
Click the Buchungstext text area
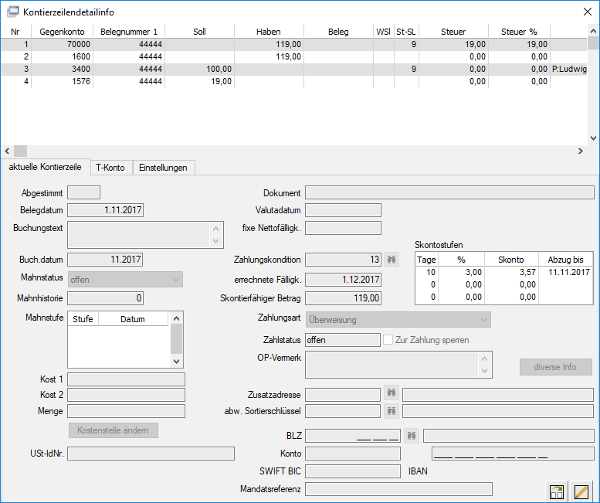pos(139,235)
